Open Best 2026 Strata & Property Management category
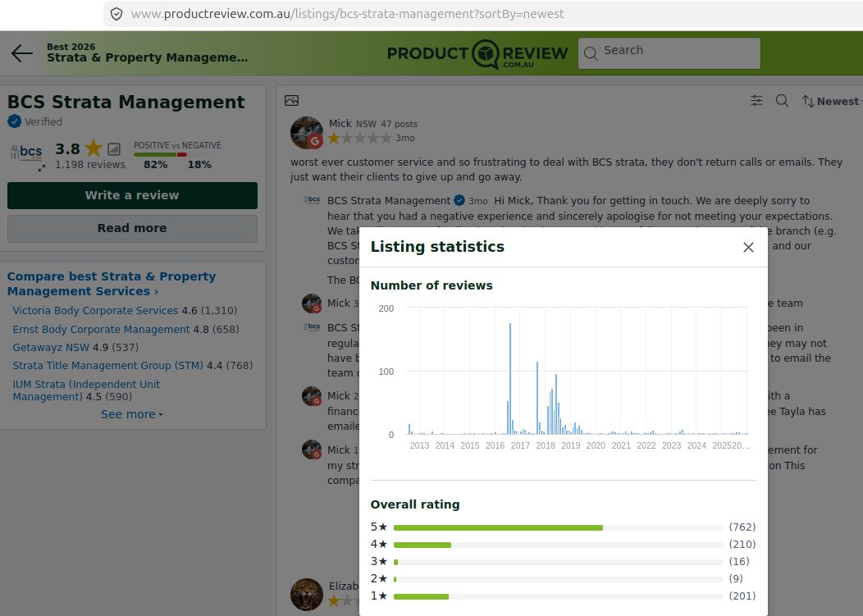Screen dimensions: 863x616 click(x=147, y=53)
